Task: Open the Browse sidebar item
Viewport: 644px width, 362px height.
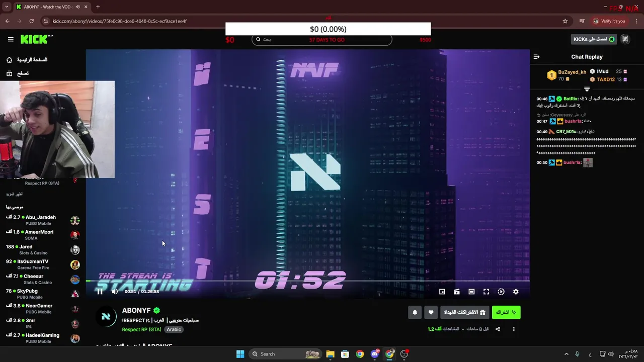Action: point(18,73)
